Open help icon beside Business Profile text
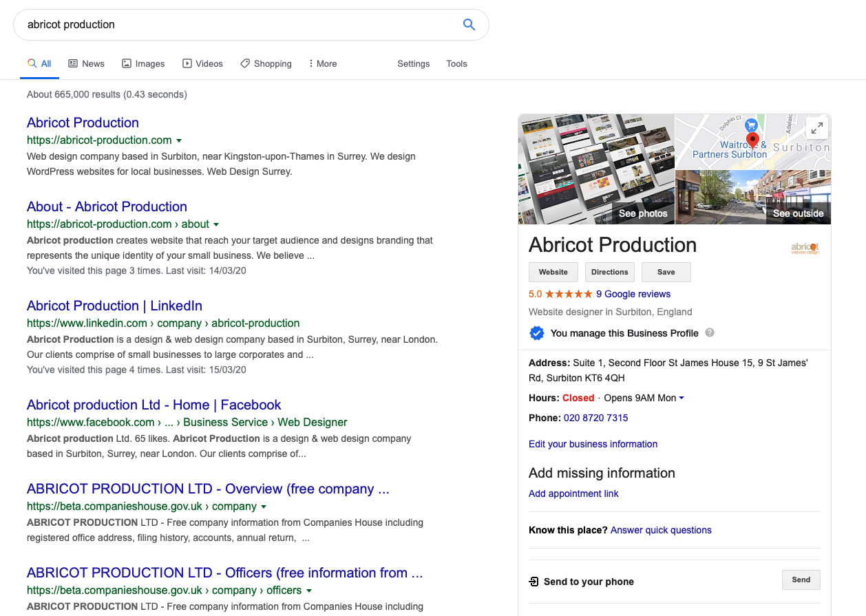Viewport: 866px width, 616px height. click(710, 332)
